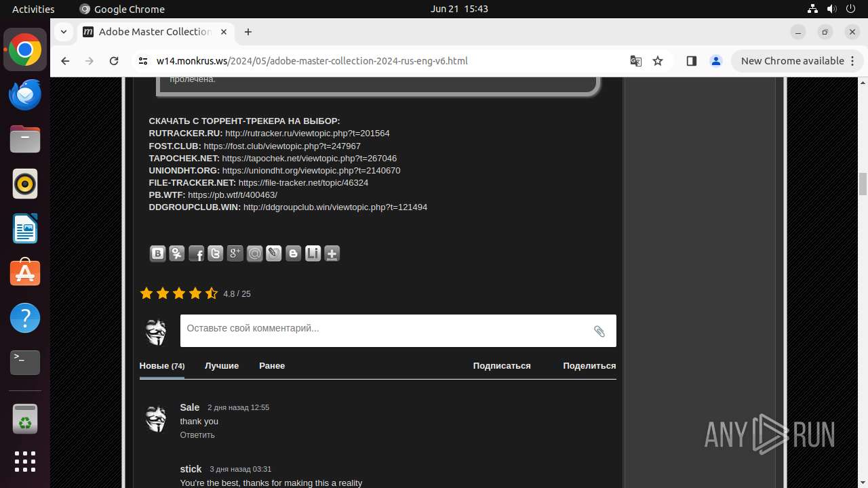Image resolution: width=868 pixels, height=488 pixels.
Task: Share the post on Twitter
Action: [x=216, y=253]
